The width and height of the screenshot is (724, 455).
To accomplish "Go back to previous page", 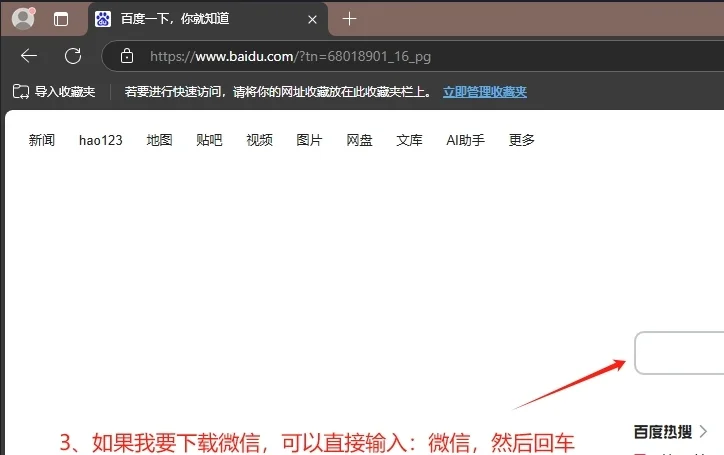I will (x=29, y=56).
